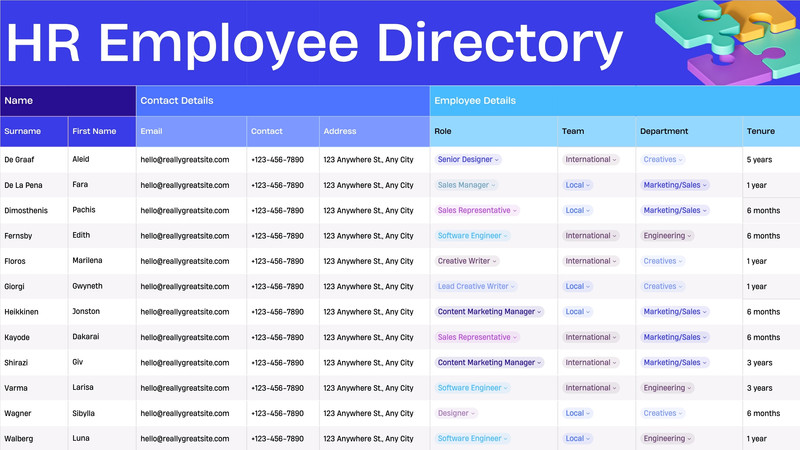The image size is (800, 450).
Task: Select the Contact Details group header
Action: [283, 101]
